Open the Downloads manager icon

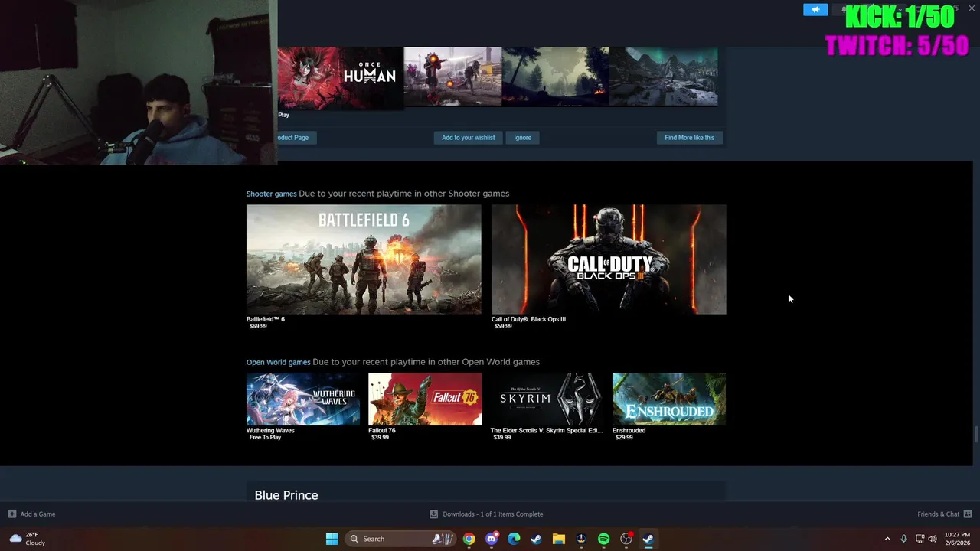433,514
